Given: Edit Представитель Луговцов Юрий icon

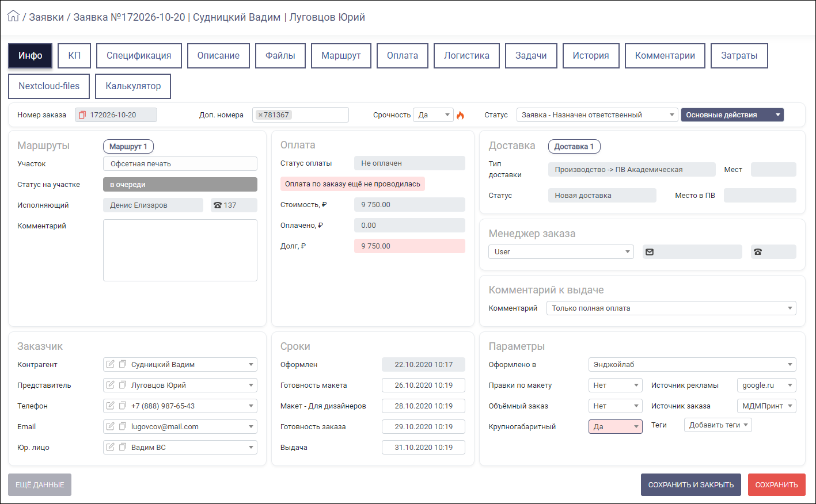Looking at the screenshot, I should point(110,385).
